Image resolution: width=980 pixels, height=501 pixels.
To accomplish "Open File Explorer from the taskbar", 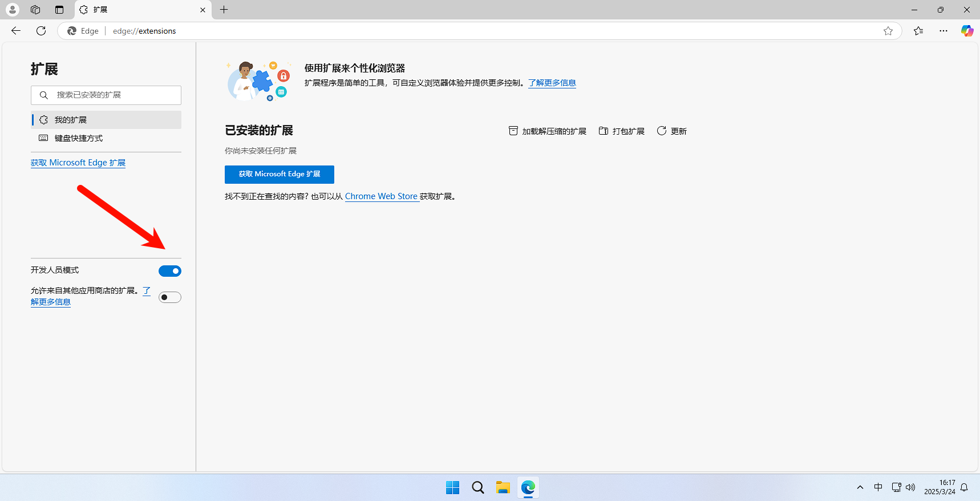I will point(503,488).
